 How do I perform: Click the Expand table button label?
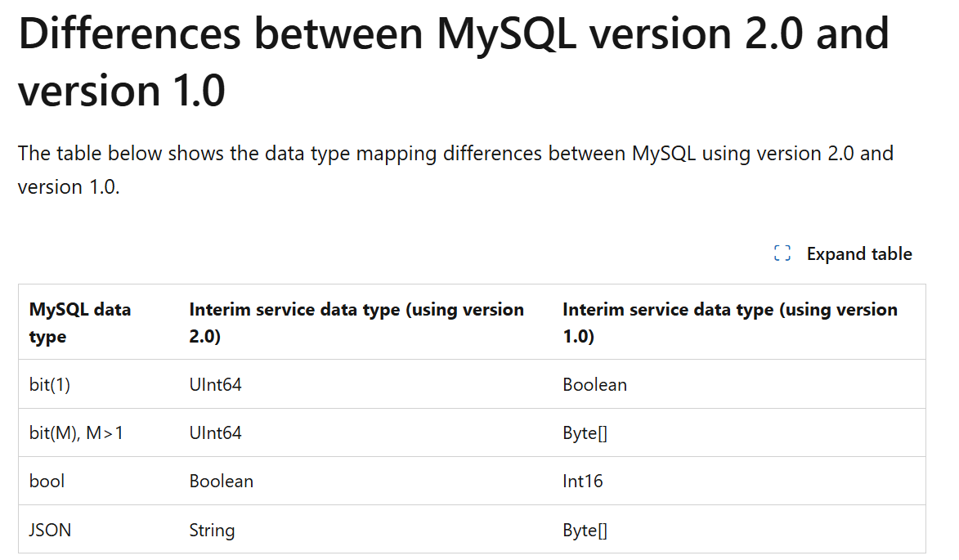click(859, 253)
